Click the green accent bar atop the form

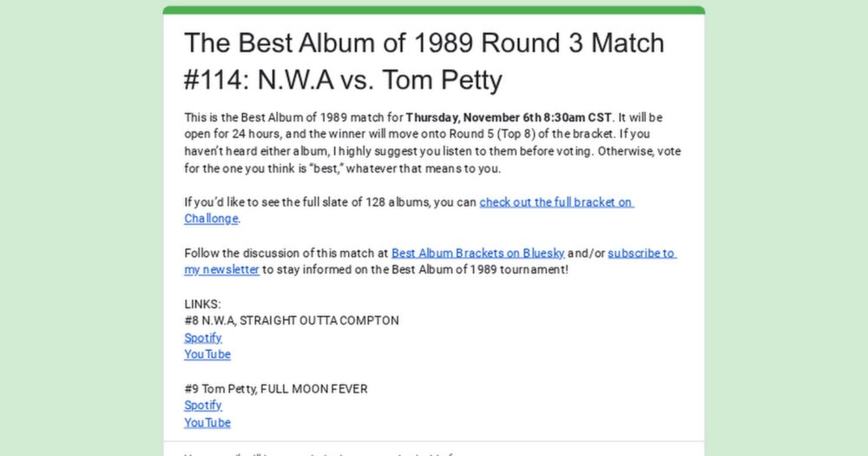tap(434, 10)
